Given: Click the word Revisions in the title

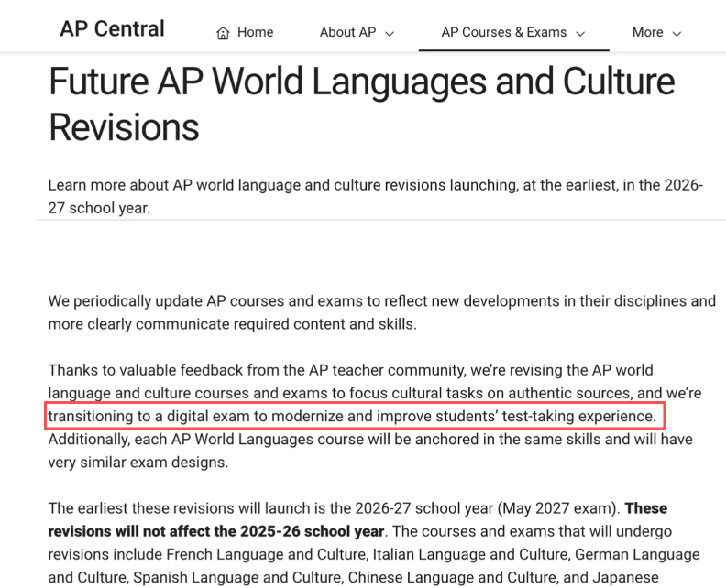Looking at the screenshot, I should (124, 126).
